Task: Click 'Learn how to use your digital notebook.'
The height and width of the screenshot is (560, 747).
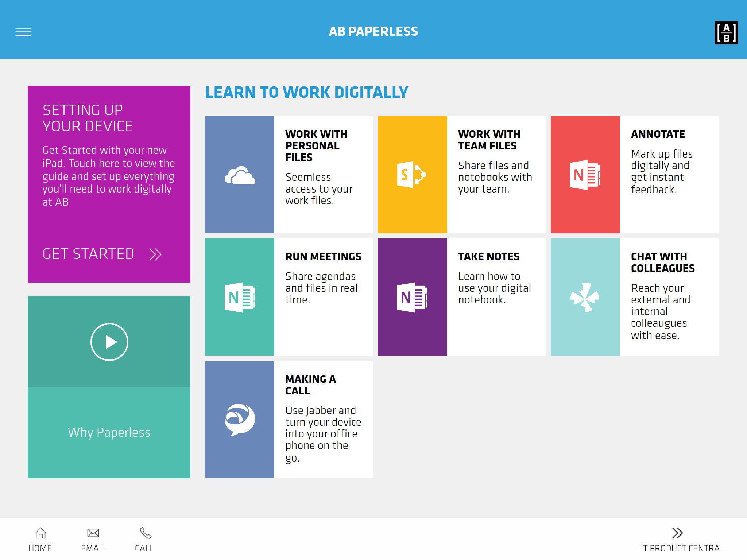Action: coord(494,288)
